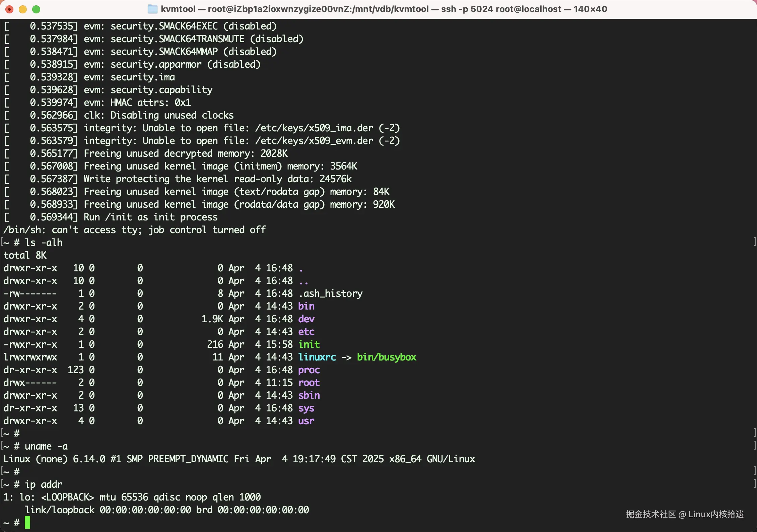Click the 'usr' directory name
The width and height of the screenshot is (757, 532).
(306, 421)
